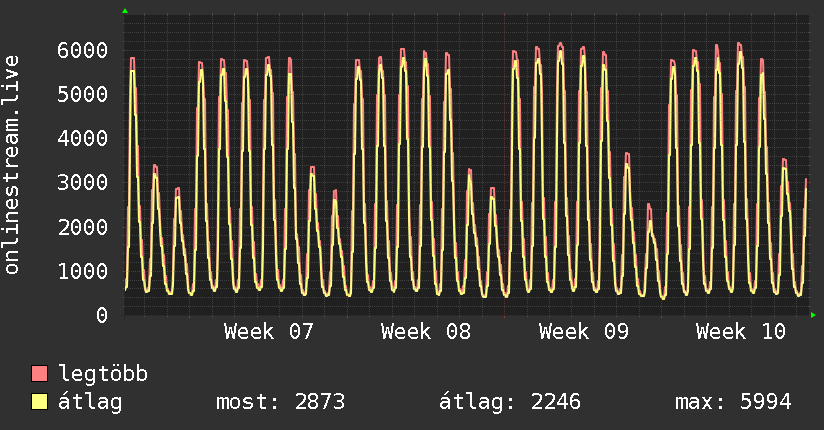Viewport: 824px width, 430px height.
Task: Click the 6000 y-axis tick label
Action: [82, 50]
